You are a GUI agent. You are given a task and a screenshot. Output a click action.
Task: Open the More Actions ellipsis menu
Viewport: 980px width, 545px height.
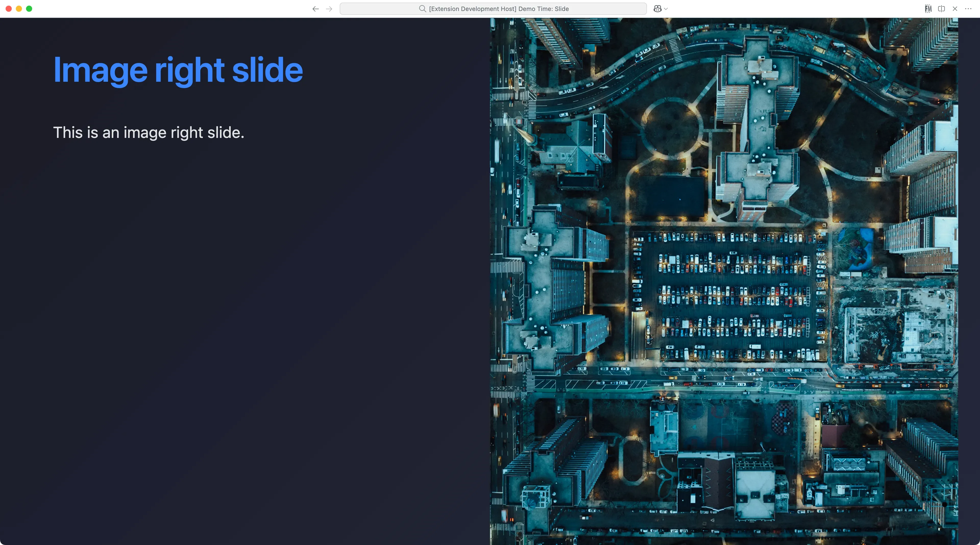click(x=968, y=9)
